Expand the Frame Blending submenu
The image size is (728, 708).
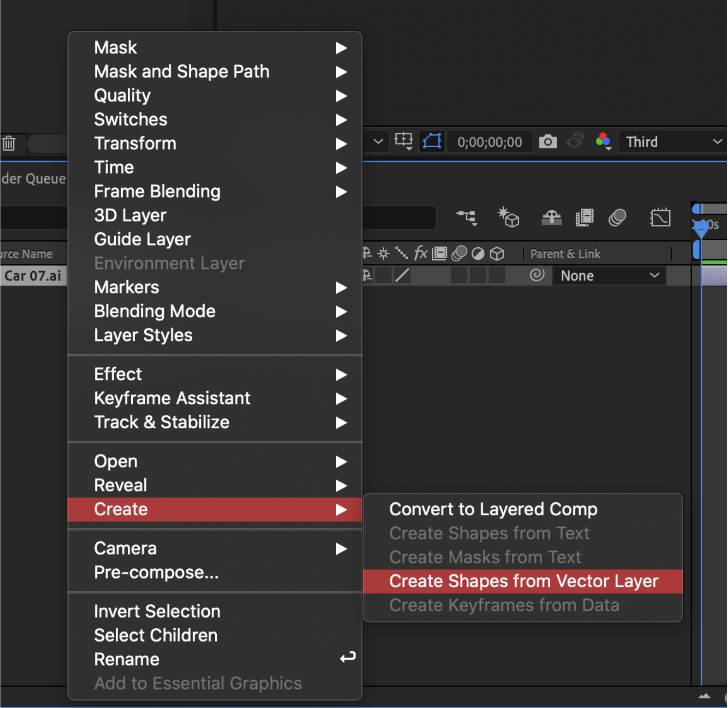[x=215, y=191]
